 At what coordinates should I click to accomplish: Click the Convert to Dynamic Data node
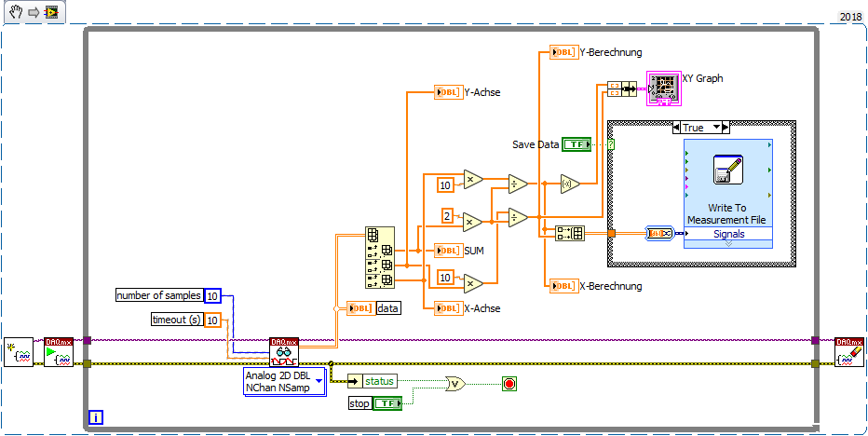click(x=660, y=233)
